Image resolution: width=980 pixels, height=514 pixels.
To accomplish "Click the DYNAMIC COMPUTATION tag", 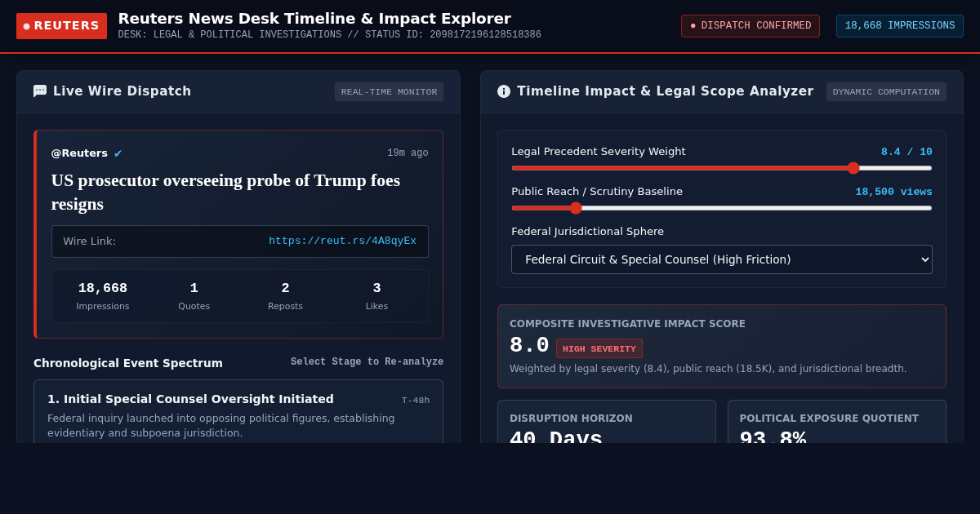I will pos(886,91).
